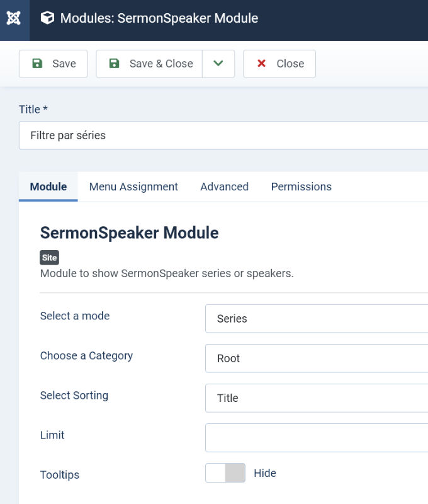Open the Advanced tab
This screenshot has width=428, height=504.
[x=225, y=186]
